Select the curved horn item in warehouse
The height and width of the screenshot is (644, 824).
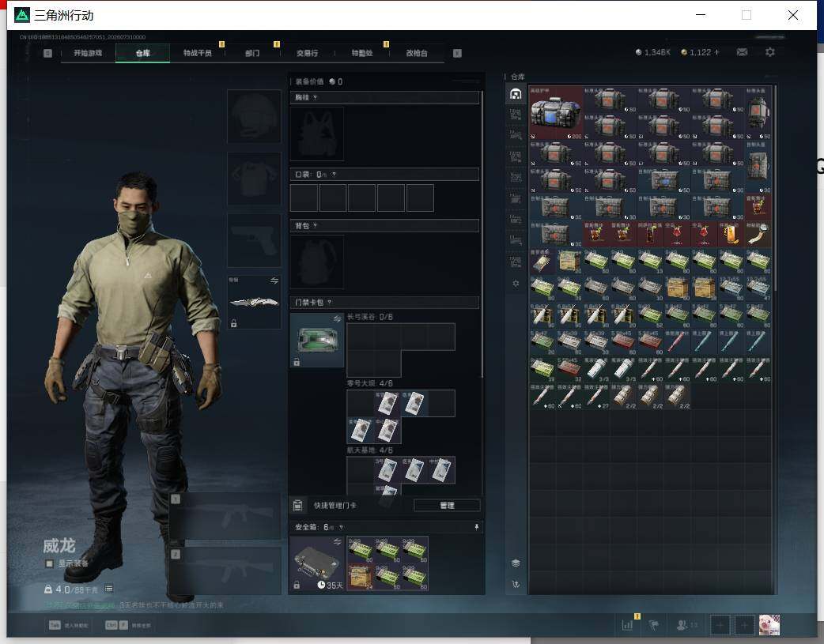coord(758,234)
